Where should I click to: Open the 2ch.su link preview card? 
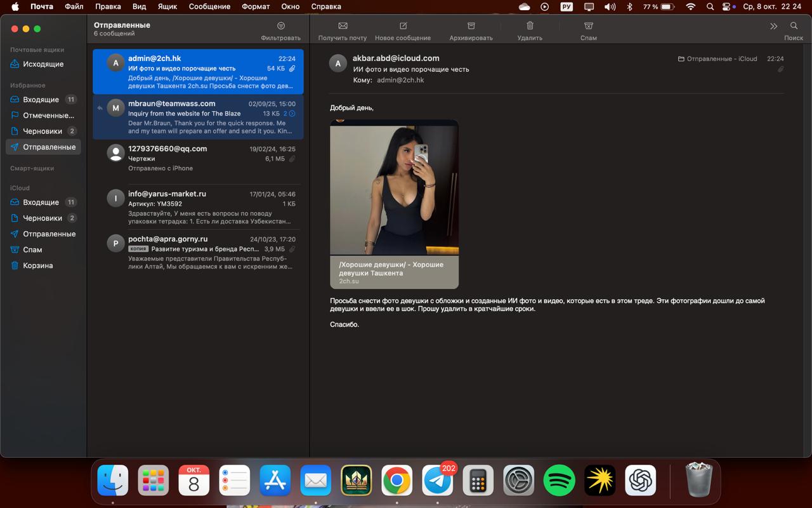point(394,272)
